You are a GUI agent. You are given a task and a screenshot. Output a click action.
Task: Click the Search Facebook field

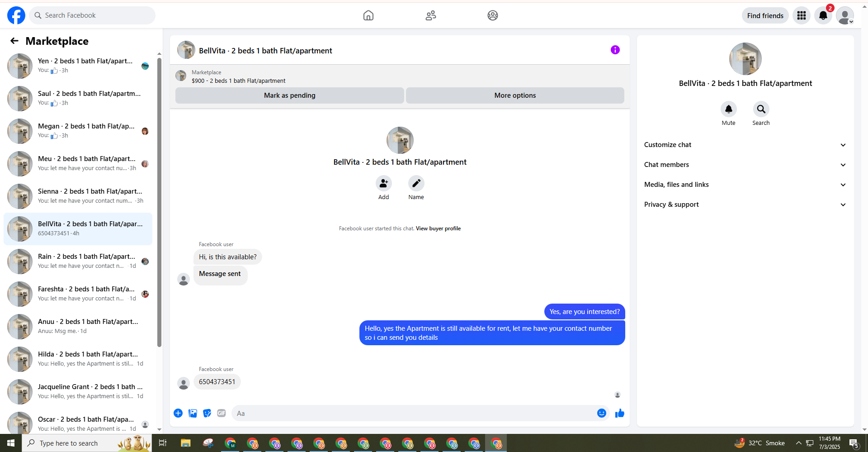92,15
